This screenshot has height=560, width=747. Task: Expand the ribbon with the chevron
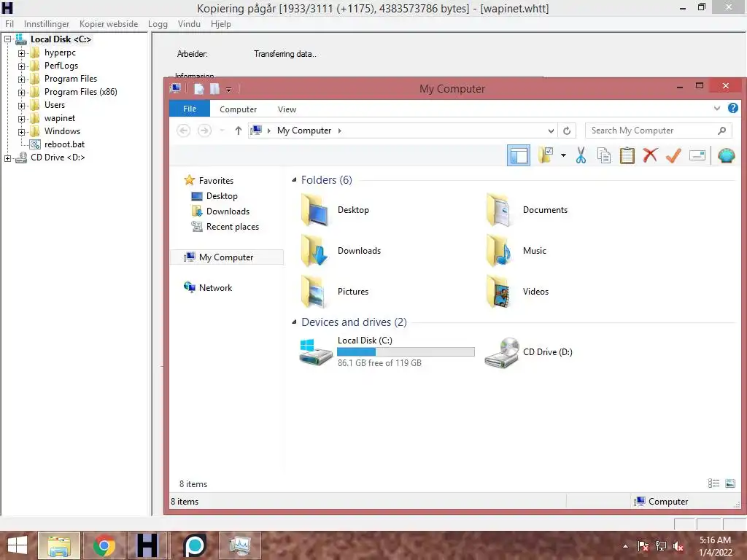click(x=717, y=108)
